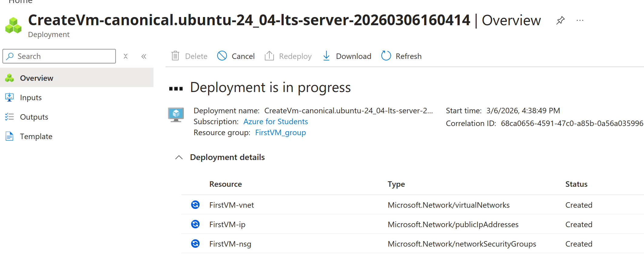Click inside the sidebar Search field
The image size is (644, 273).
pyautogui.click(x=59, y=56)
